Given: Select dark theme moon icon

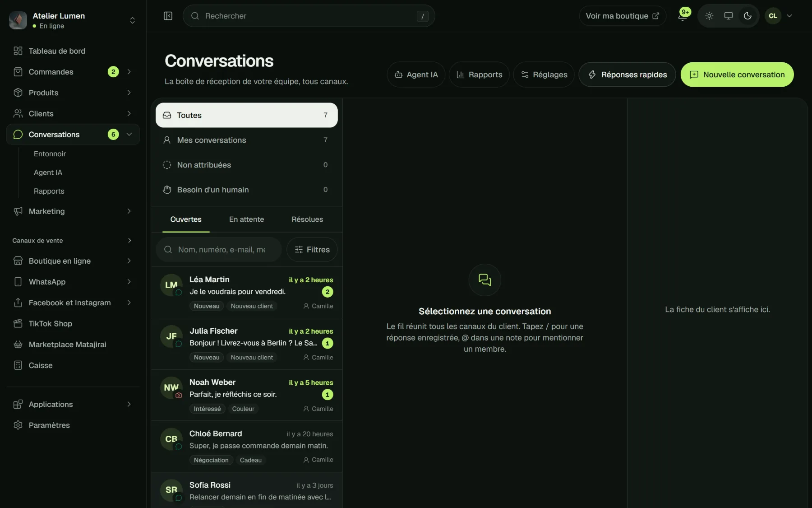Looking at the screenshot, I should (x=747, y=16).
